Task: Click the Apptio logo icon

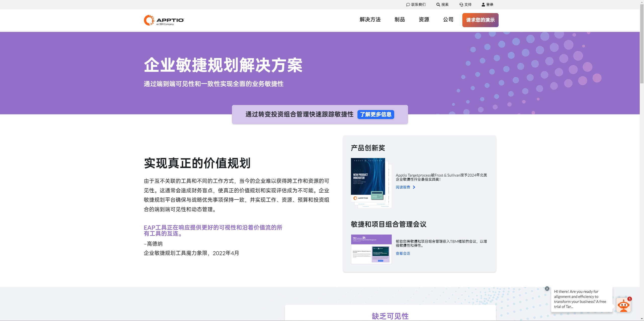Action: click(149, 20)
